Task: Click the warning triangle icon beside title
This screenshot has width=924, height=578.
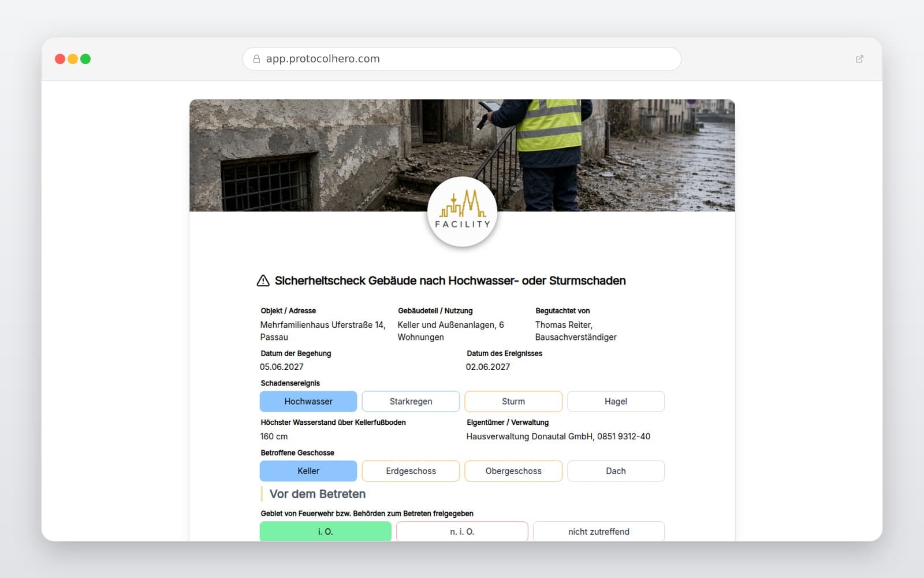Action: (x=263, y=281)
